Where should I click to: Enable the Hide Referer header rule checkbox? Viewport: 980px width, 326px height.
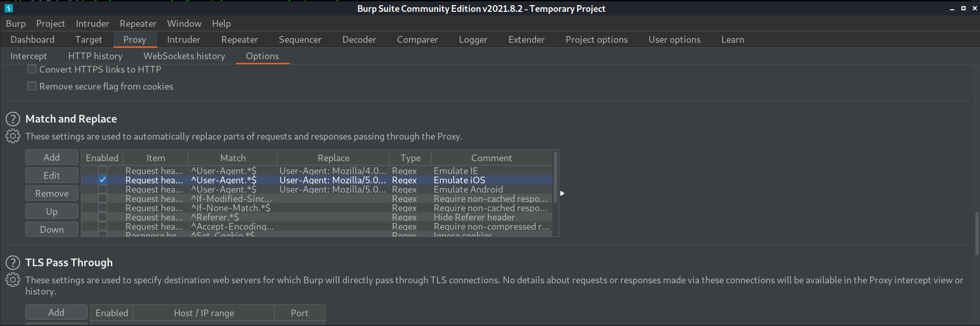point(103,217)
